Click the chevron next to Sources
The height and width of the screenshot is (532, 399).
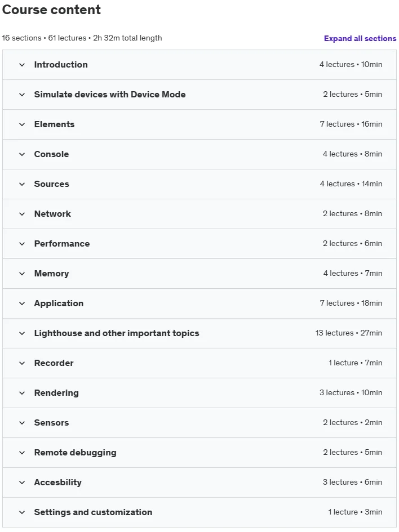pos(22,184)
